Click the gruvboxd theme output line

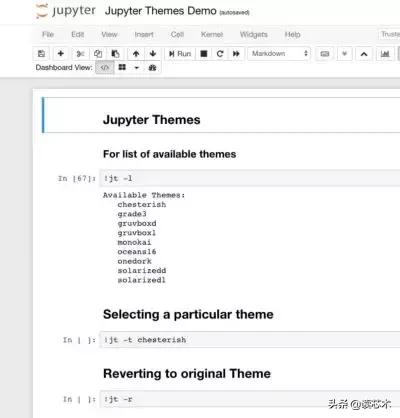[137, 223]
